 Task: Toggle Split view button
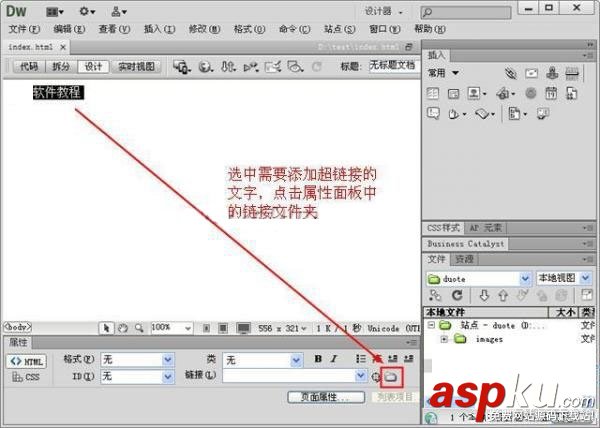click(x=61, y=67)
